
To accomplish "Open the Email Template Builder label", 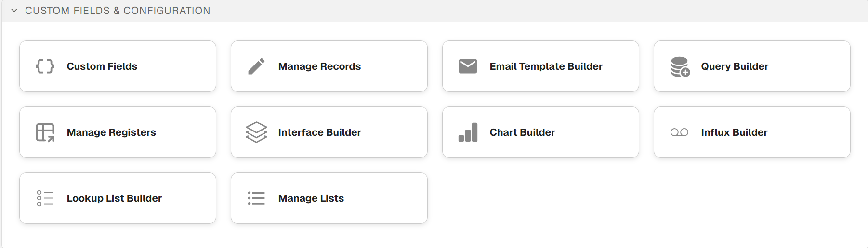I will [546, 66].
